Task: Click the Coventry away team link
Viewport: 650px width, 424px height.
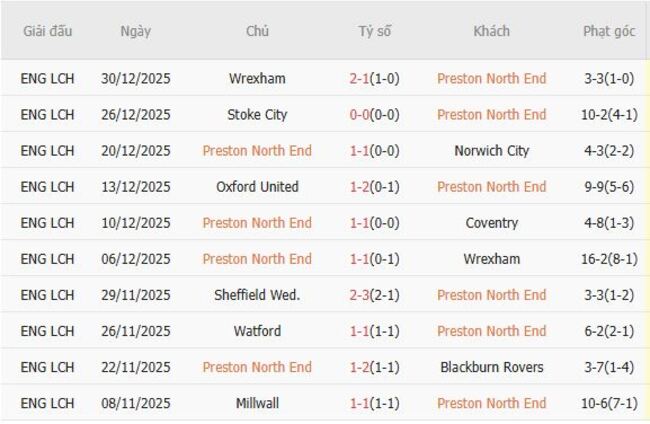Action: pos(491,223)
